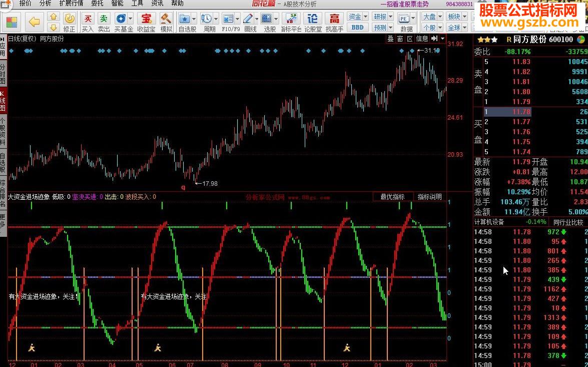Click the yellow figure icon under 12 marker
Screen dimensions: 588x367
point(346,348)
